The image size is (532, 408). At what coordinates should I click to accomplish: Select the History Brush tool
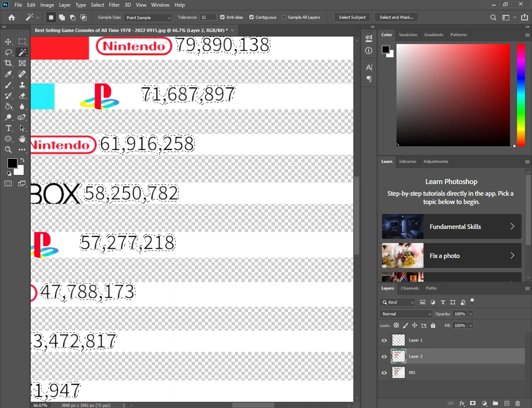click(x=8, y=96)
